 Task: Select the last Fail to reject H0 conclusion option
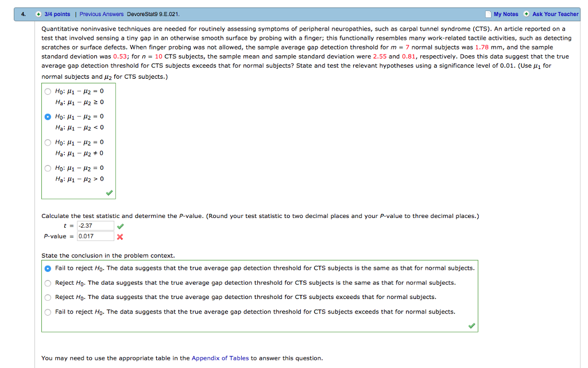[48, 312]
